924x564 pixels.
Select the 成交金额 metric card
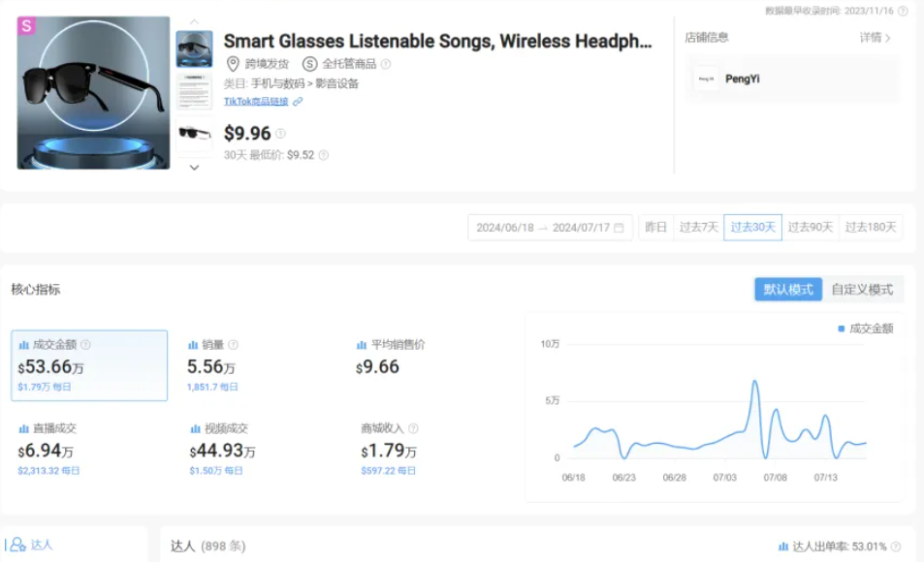tap(89, 365)
